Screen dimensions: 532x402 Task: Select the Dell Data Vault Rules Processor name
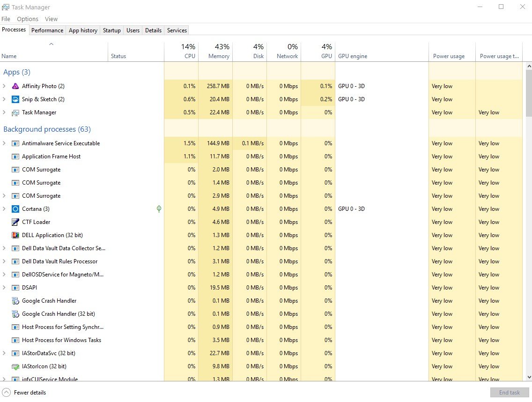(x=60, y=261)
